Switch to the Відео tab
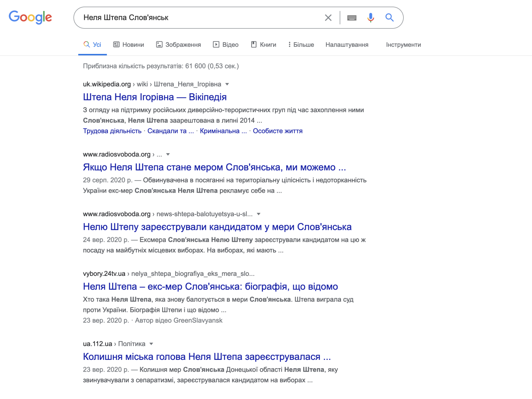Screen dimensions: 532x399 point(226,44)
